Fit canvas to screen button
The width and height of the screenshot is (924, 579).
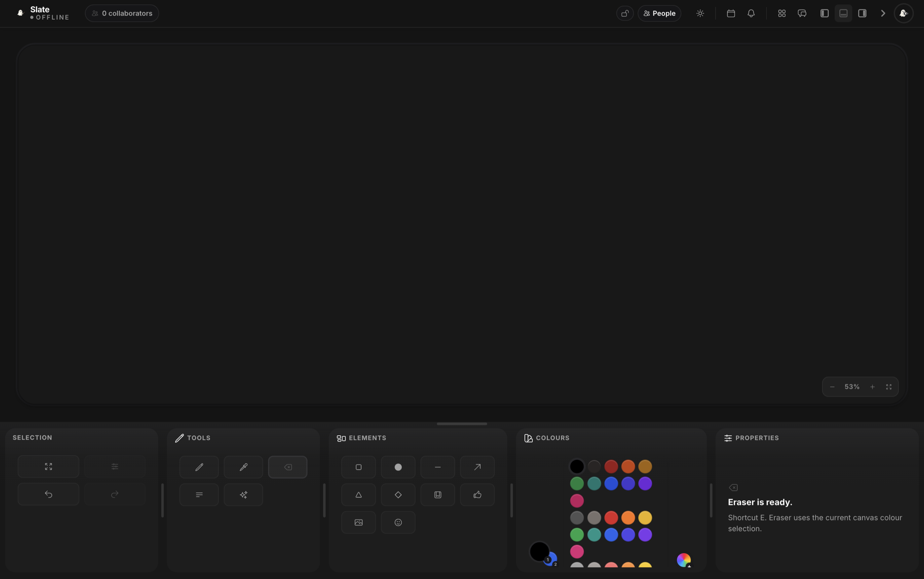tap(888, 387)
